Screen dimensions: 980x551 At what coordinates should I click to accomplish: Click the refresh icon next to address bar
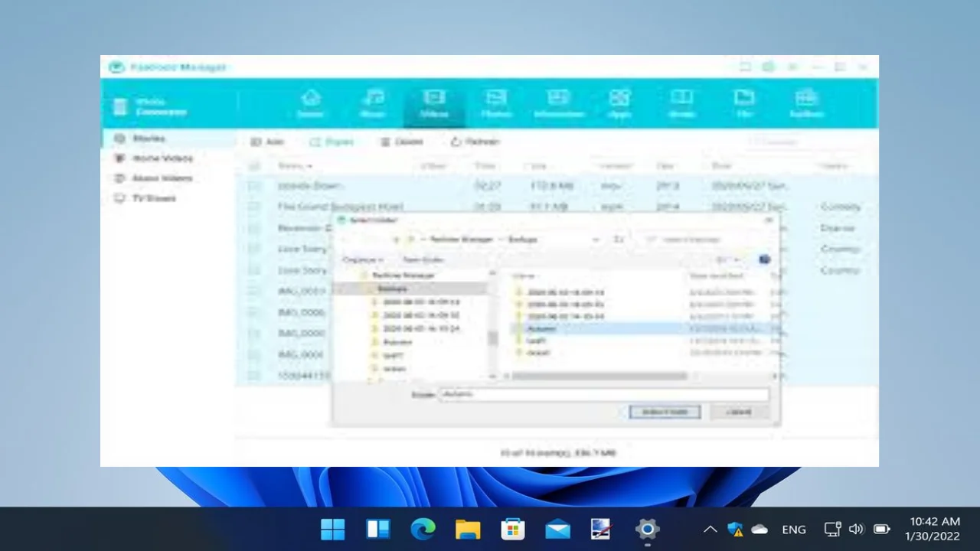pos(619,240)
